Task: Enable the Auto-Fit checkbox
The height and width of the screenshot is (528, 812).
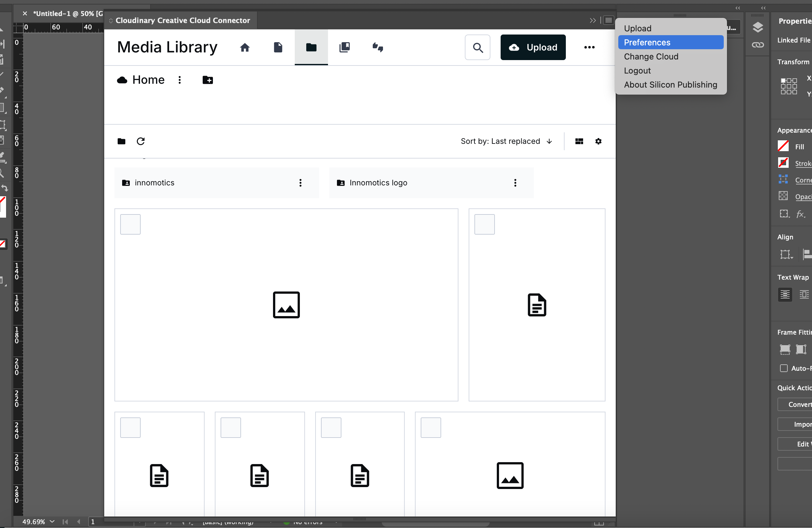Action: click(784, 369)
